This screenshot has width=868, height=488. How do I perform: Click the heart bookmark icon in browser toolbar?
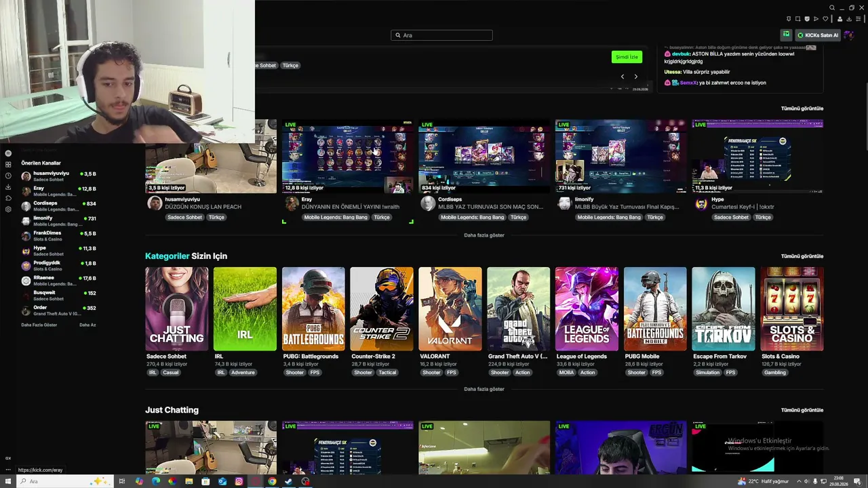tap(825, 19)
